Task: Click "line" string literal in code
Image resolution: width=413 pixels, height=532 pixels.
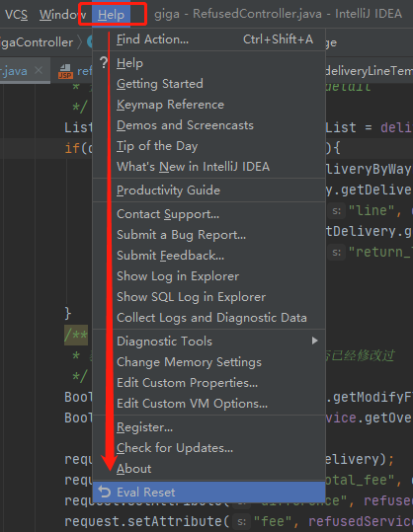Action: pos(372,210)
